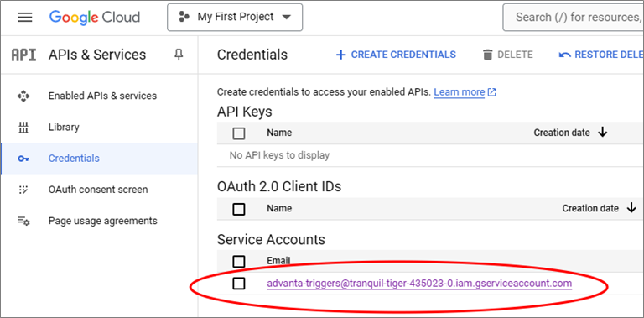Click the APIs & Services heading
Viewport: 644px width, 318px height.
[97, 55]
